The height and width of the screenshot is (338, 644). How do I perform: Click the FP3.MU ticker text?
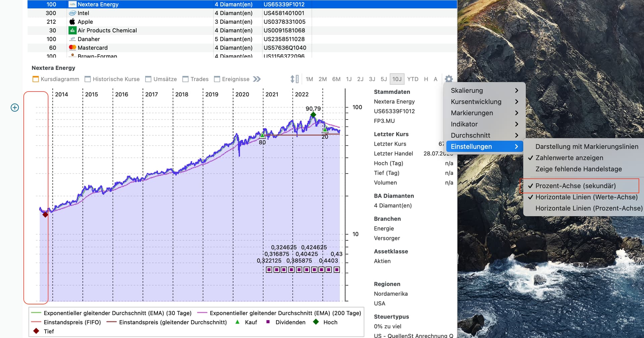(384, 121)
